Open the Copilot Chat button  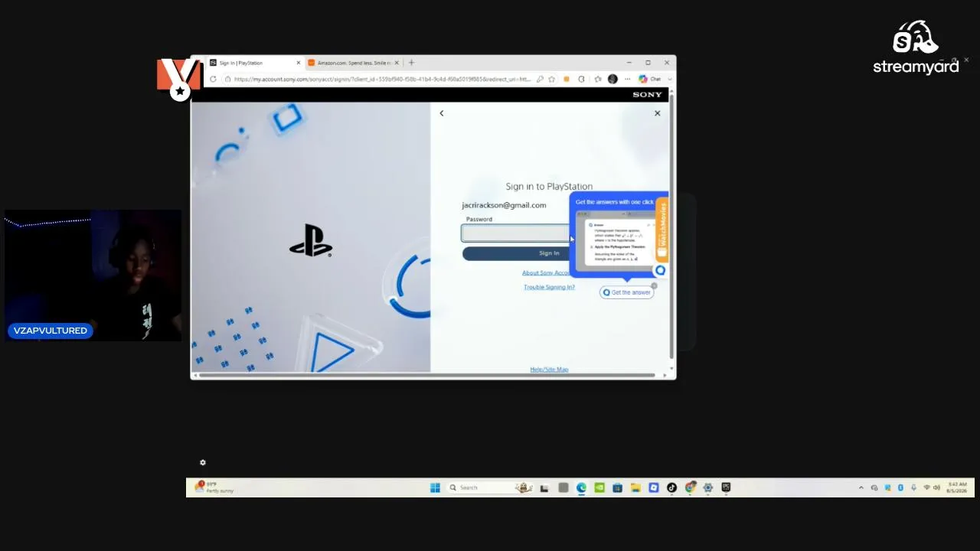[x=650, y=79]
